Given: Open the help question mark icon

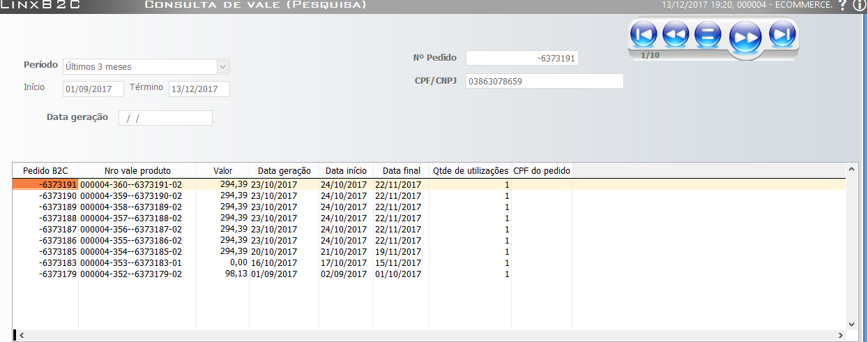Looking at the screenshot, I should (x=842, y=6).
